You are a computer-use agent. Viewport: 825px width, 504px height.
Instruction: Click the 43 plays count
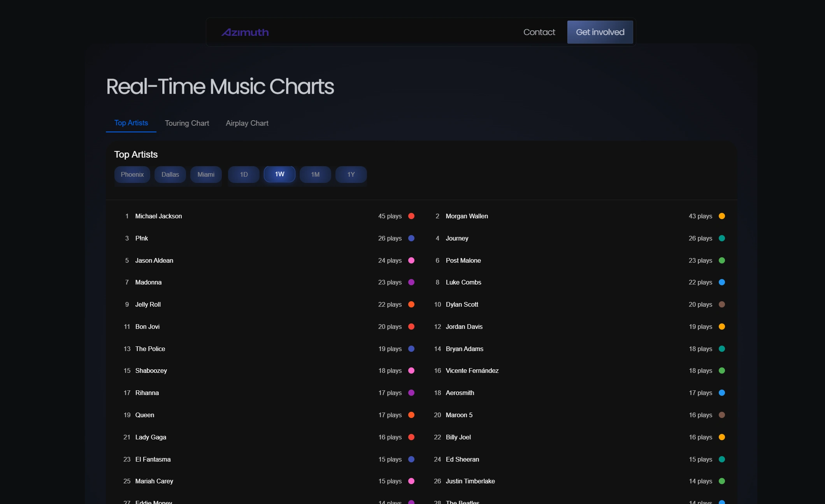700,216
